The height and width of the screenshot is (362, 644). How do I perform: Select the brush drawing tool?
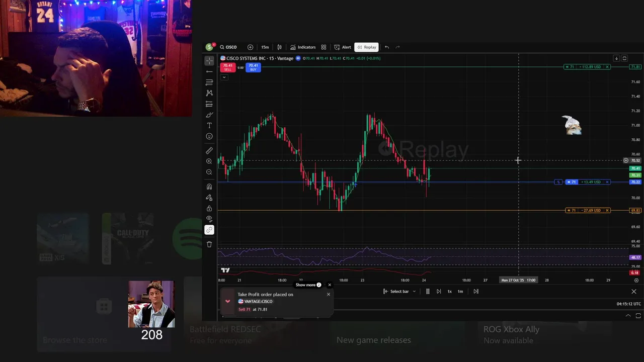click(209, 115)
